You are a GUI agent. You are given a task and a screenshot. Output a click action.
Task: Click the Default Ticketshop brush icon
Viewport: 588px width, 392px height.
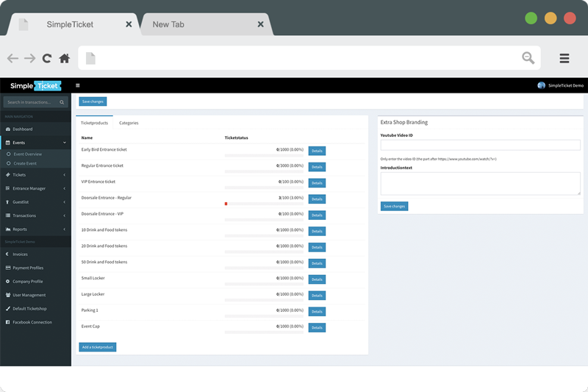pyautogui.click(x=8, y=308)
